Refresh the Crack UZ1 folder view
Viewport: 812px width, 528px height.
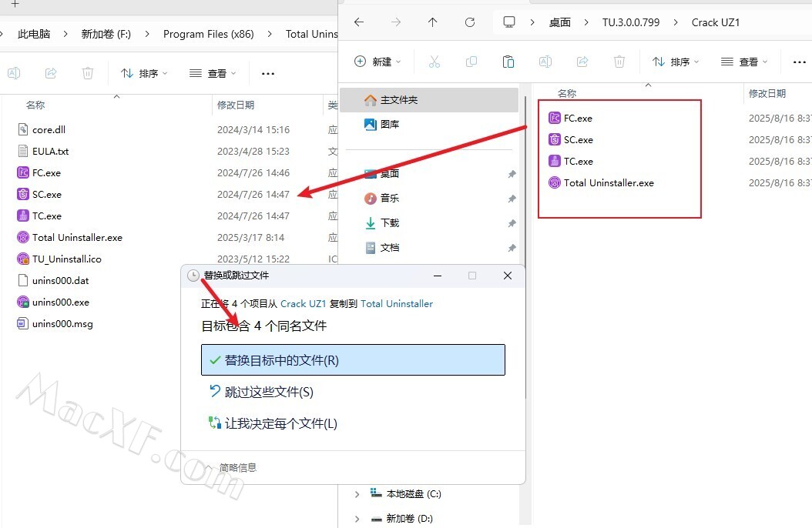coord(470,22)
